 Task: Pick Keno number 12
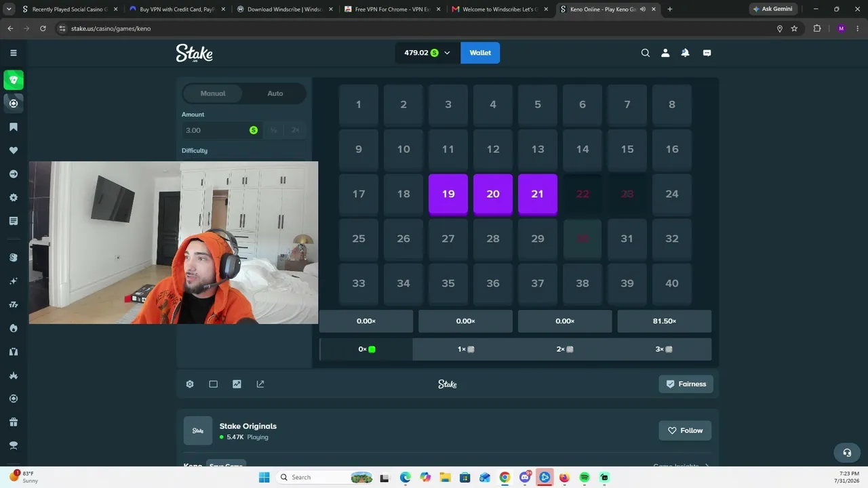pos(493,149)
